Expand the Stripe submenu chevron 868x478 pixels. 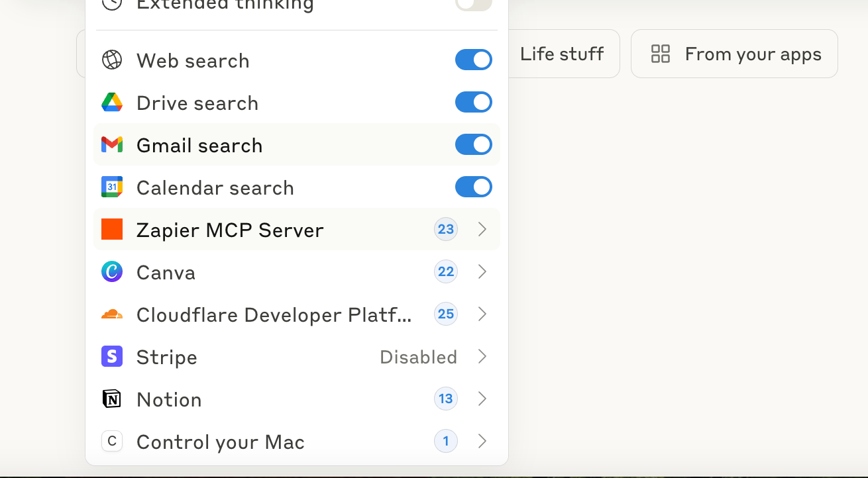click(482, 356)
